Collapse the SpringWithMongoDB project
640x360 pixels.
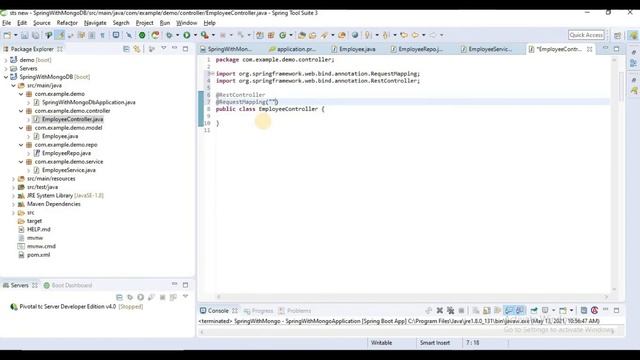tap(6, 77)
